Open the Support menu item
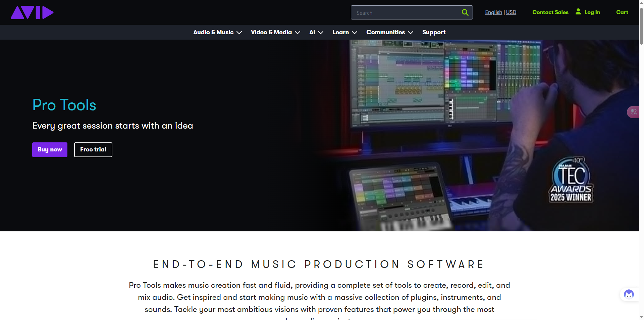This screenshot has height=320, width=644. pyautogui.click(x=434, y=32)
